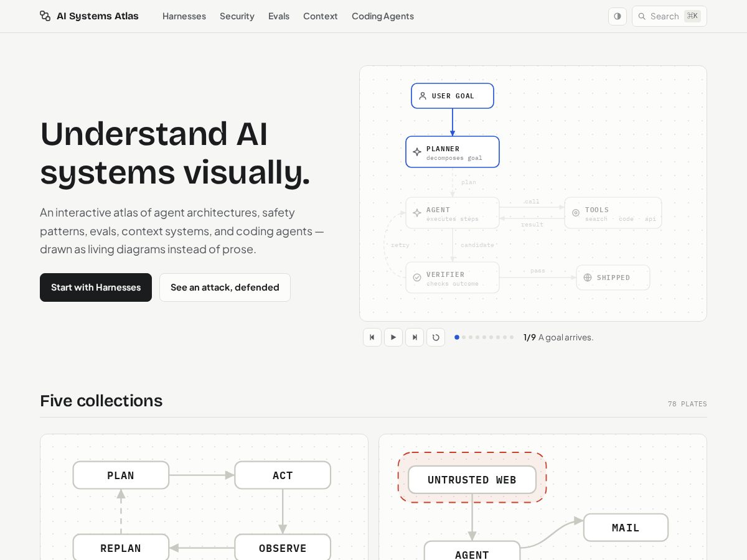Open the Security nav item
The height and width of the screenshot is (560, 747).
click(x=237, y=16)
